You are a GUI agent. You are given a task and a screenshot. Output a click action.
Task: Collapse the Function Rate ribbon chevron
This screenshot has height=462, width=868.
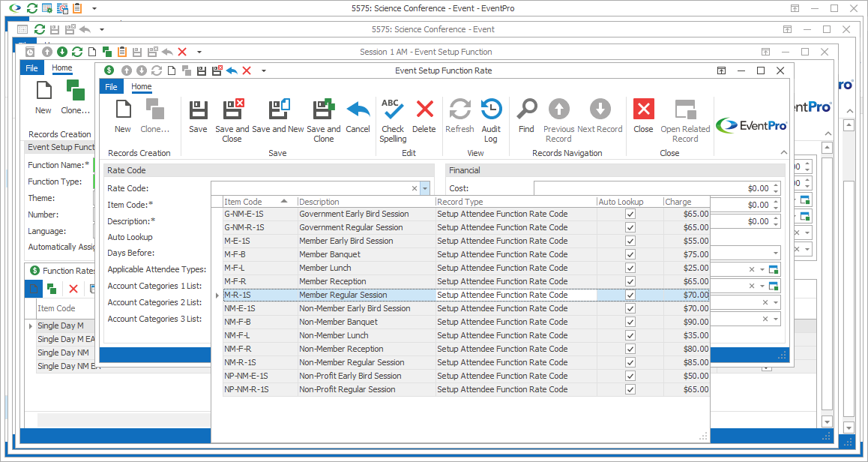point(783,152)
